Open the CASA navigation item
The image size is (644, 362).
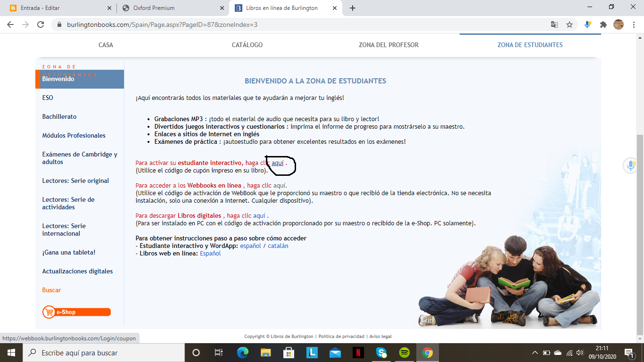(x=106, y=45)
